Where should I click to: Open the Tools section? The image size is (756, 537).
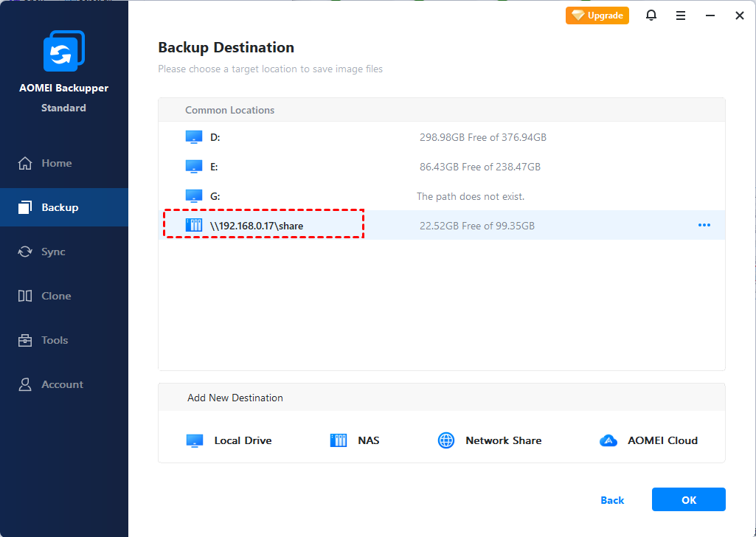pyautogui.click(x=55, y=340)
